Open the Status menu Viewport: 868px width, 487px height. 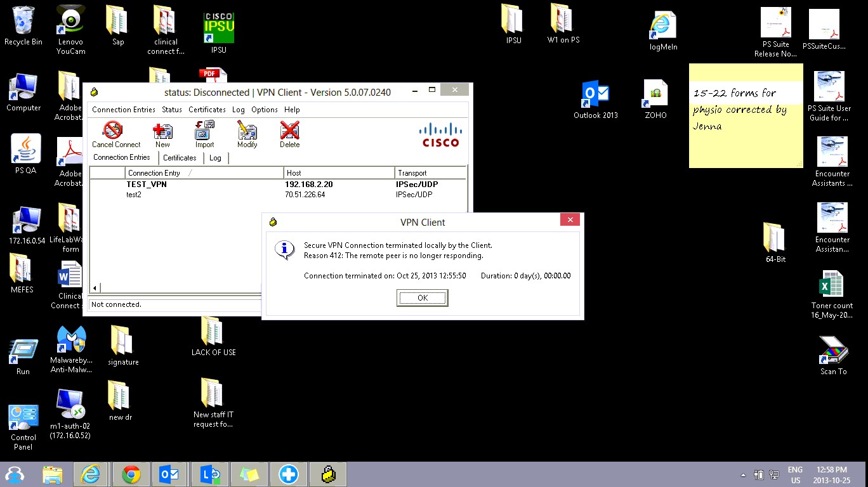(172, 110)
